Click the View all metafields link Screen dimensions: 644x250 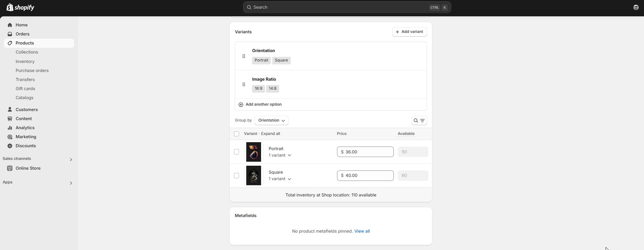[x=362, y=231]
